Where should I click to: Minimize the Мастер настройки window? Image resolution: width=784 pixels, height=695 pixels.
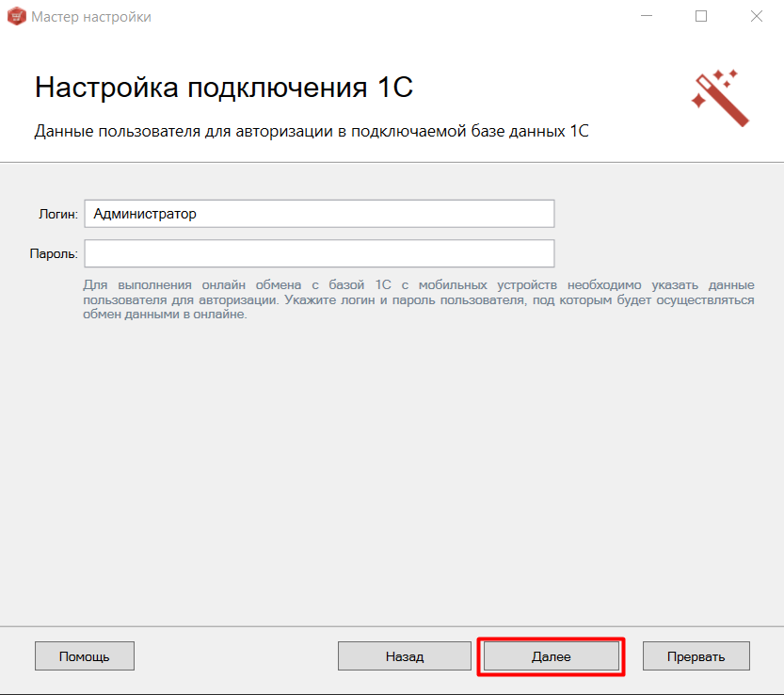tap(647, 17)
